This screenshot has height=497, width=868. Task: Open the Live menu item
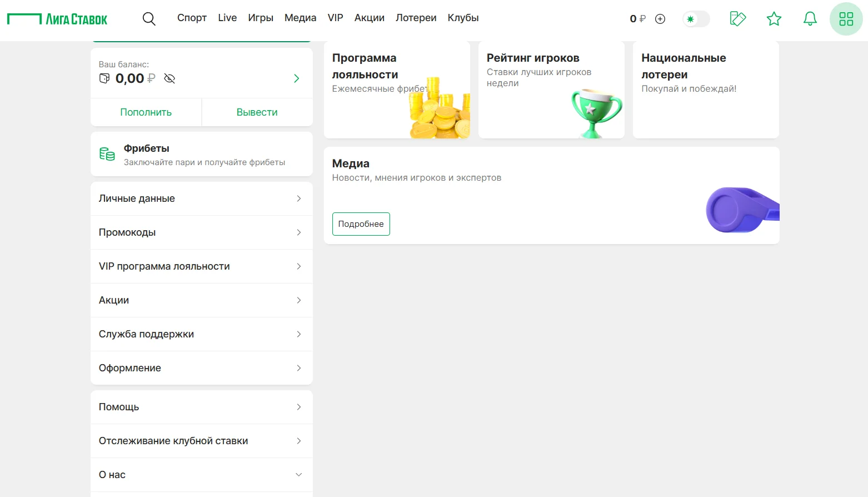pos(227,18)
